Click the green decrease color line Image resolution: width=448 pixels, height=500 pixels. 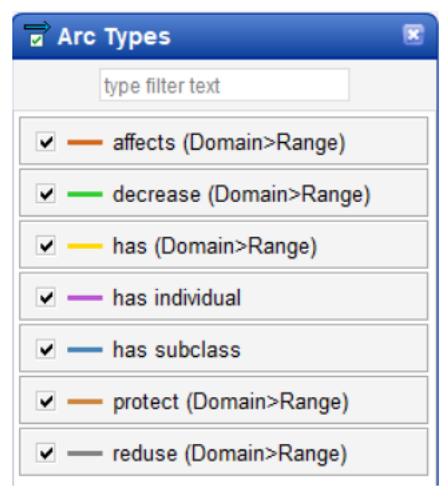pos(85,194)
